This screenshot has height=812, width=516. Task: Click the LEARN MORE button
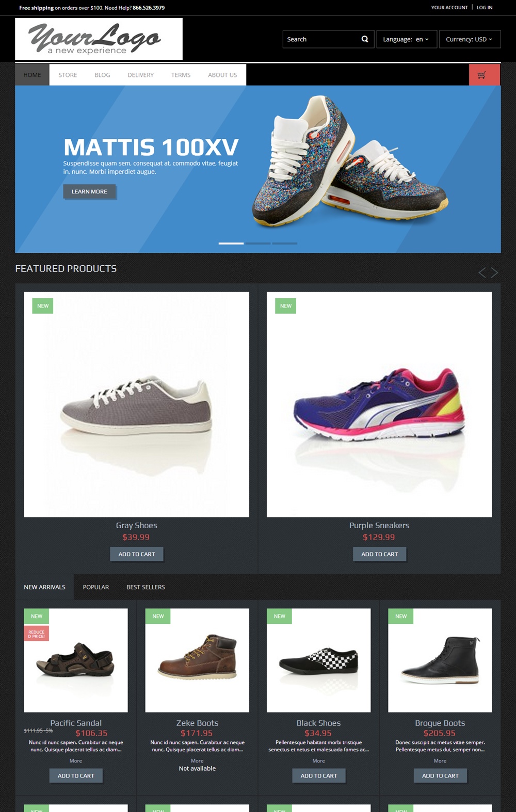89,191
